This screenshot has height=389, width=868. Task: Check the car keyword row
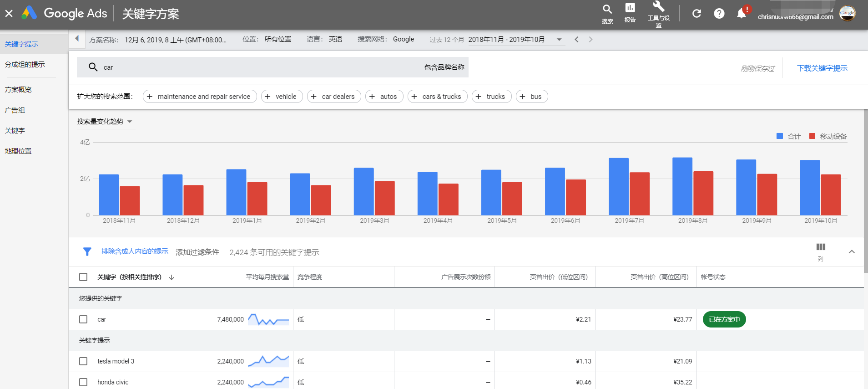[83, 319]
